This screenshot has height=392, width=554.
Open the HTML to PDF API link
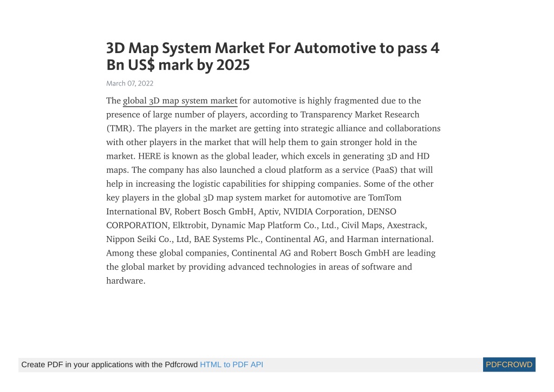click(x=231, y=365)
